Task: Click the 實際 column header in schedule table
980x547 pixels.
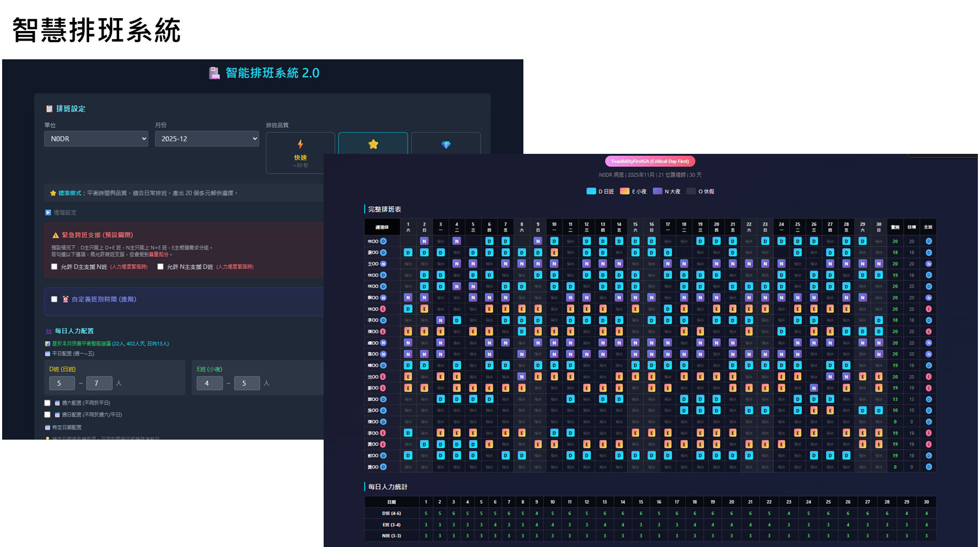Action: coord(895,227)
